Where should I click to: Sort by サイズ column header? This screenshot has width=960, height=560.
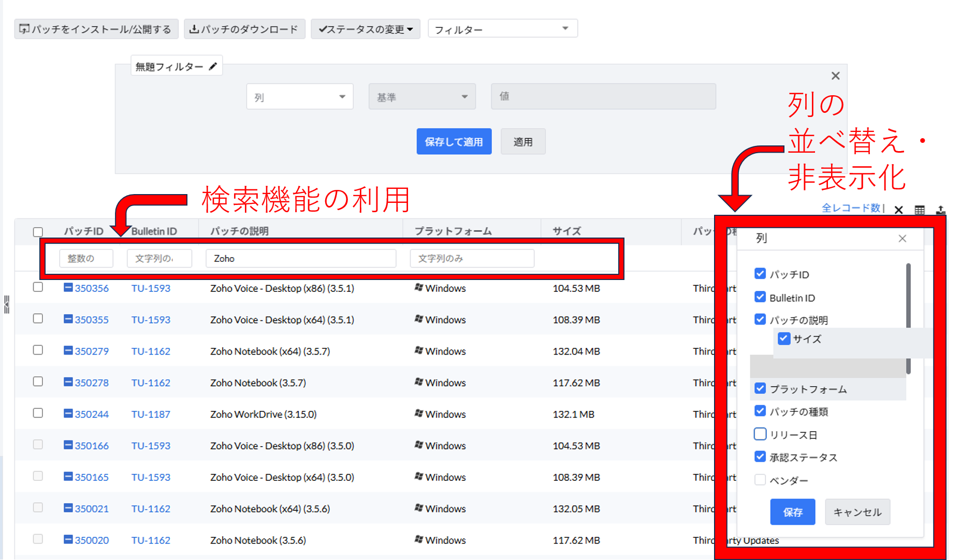point(567,231)
